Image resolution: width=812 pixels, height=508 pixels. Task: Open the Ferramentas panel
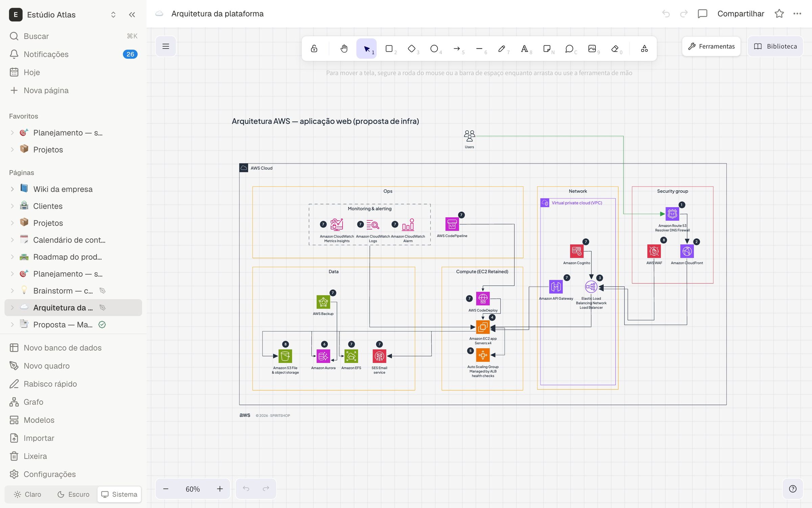coord(711,46)
